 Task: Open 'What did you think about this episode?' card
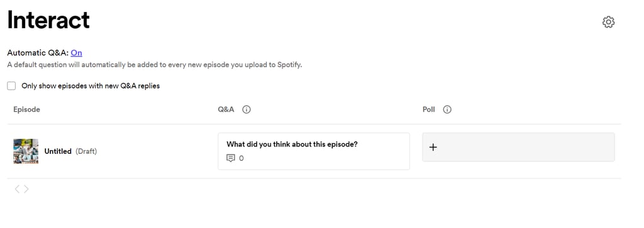coord(314,151)
